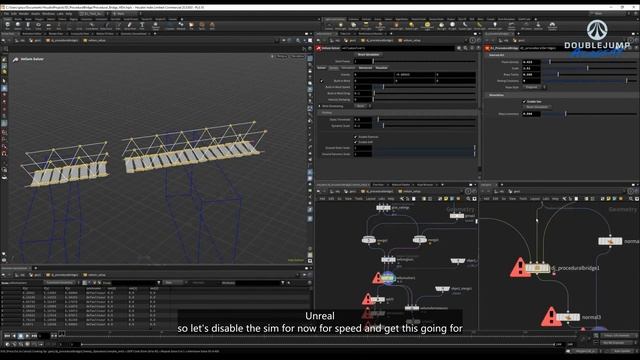
Task: Open Tree View pane tab
Action: pos(378,185)
